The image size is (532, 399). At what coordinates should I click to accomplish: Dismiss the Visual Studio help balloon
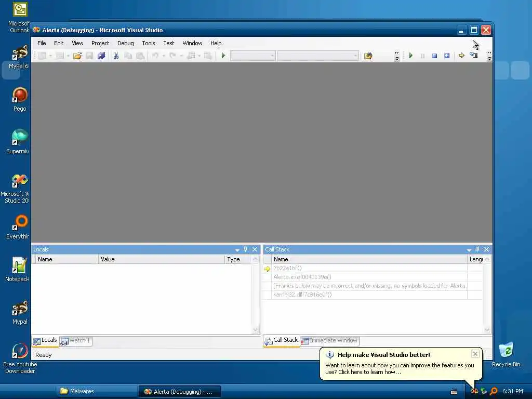pyautogui.click(x=475, y=354)
